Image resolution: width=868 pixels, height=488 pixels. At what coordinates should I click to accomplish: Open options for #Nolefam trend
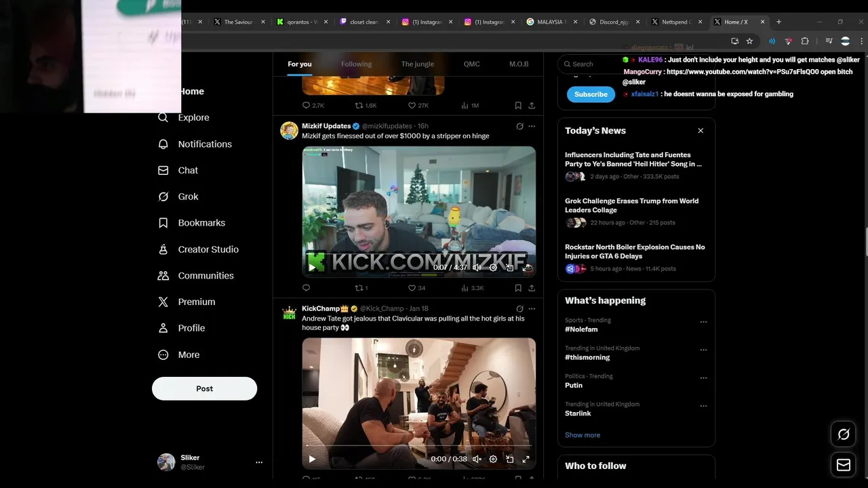click(x=703, y=322)
